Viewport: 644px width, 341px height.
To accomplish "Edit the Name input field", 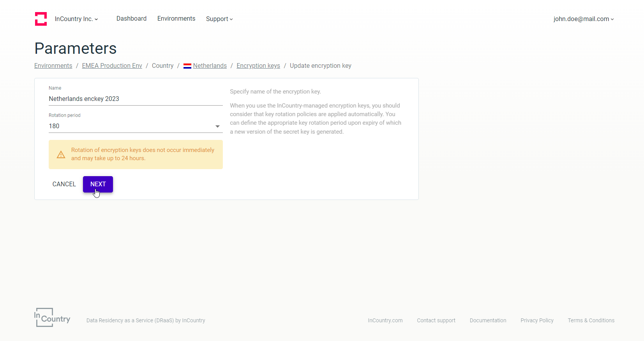I will (136, 99).
